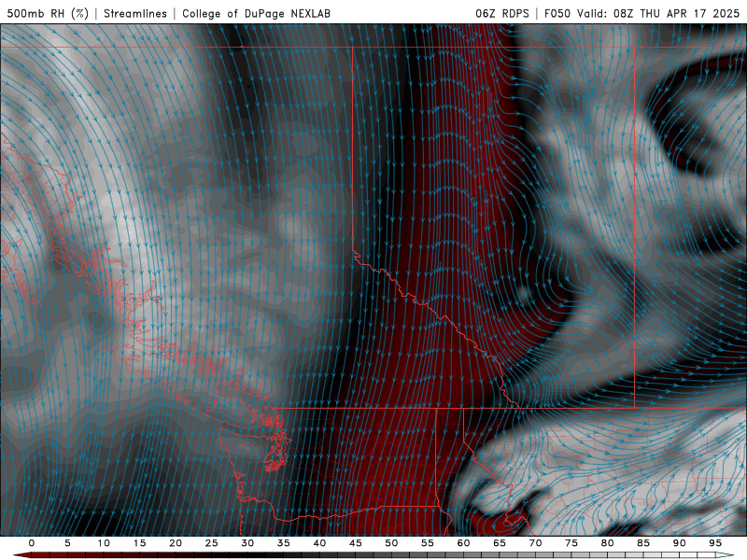Click the colorbar label "65"
Viewport: 747px width, 560px height.
(500, 543)
